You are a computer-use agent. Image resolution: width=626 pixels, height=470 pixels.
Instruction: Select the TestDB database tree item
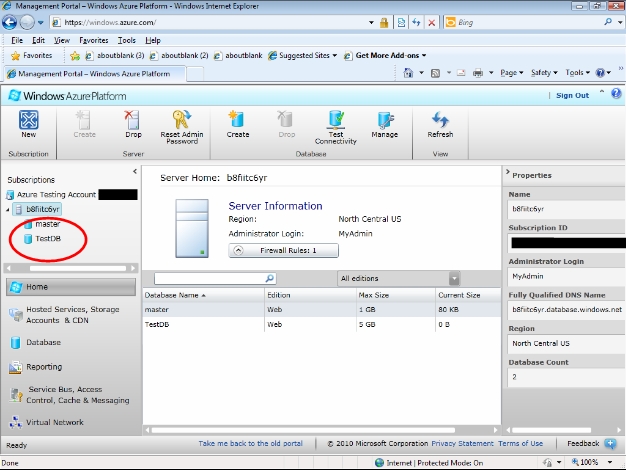[x=42, y=239]
